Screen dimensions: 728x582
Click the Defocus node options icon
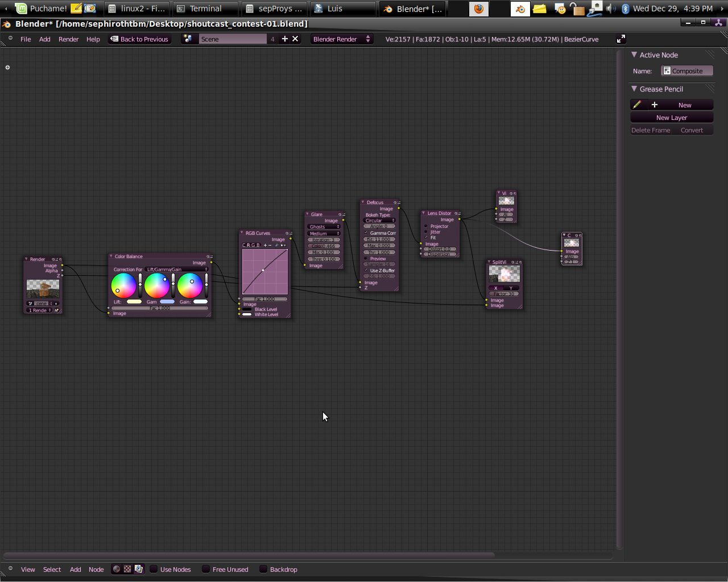tap(397, 202)
